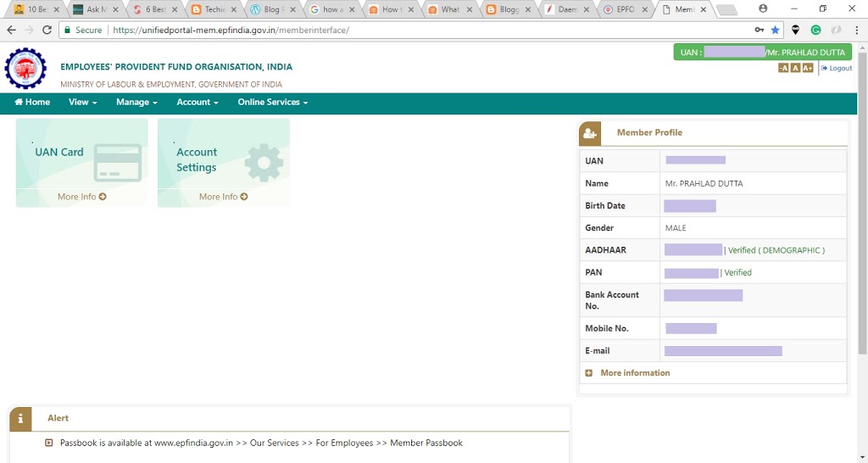Close the '10 Be' browser tab

[56, 9]
